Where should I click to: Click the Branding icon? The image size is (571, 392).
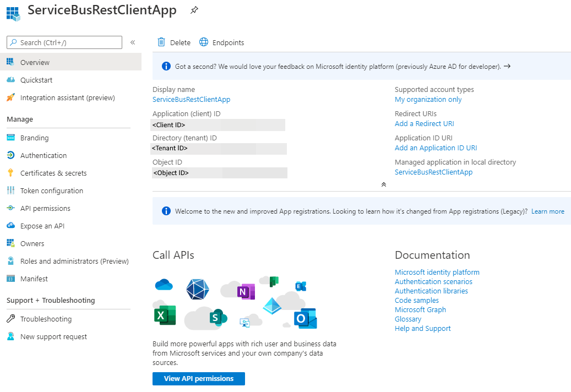(11, 138)
